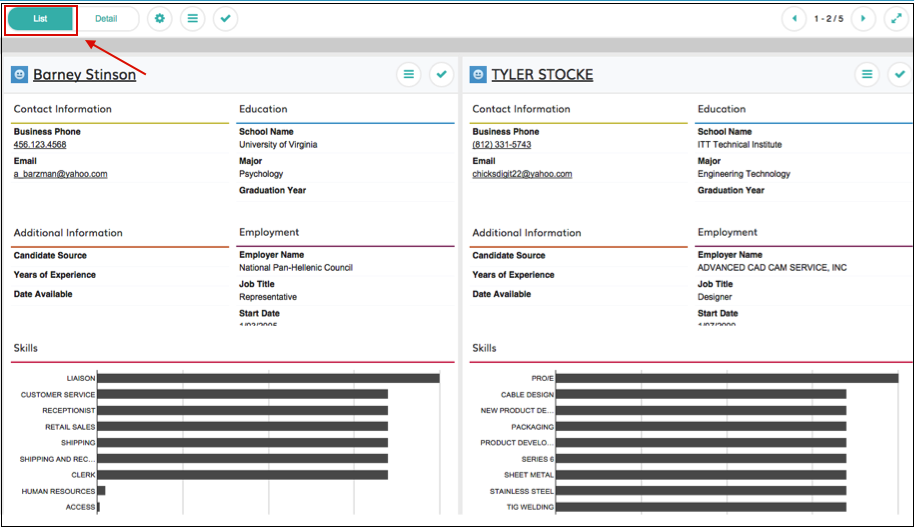Screen dimensions: 915x527
Task: Call Barney's phone number 456.123.4568
Action: pos(40,145)
